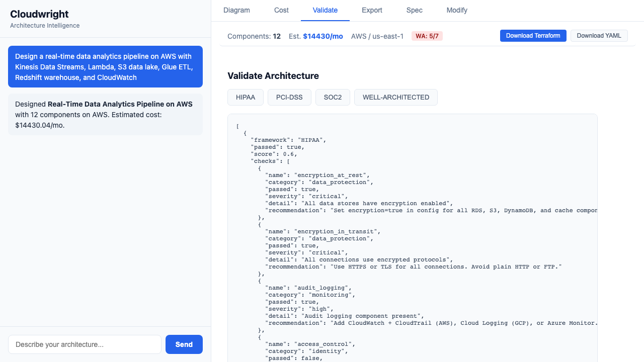This screenshot has width=644, height=362.
Task: Select the Export tab
Action: pos(372,10)
